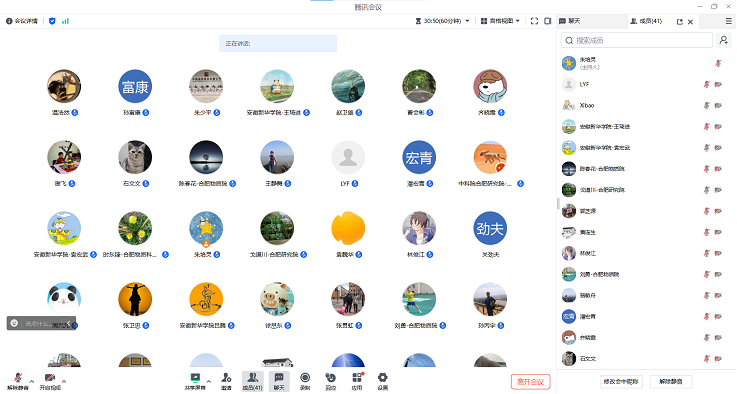
Task: Click the add member icon beside search
Action: click(724, 40)
